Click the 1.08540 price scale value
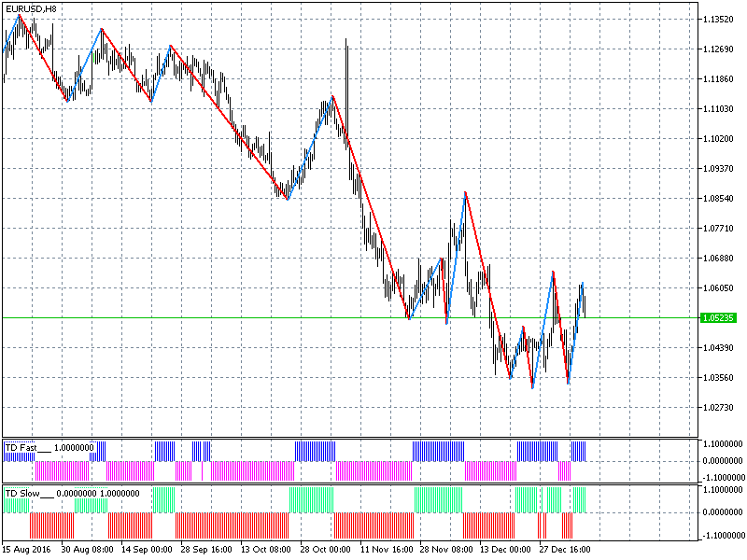This screenshot has width=747, height=560. click(719, 198)
